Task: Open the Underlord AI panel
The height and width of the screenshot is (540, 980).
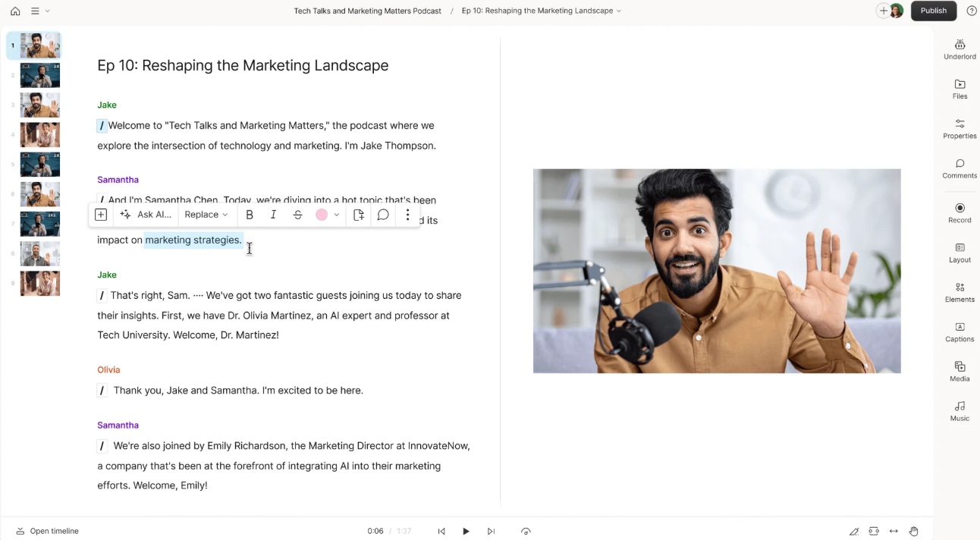Action: click(960, 49)
